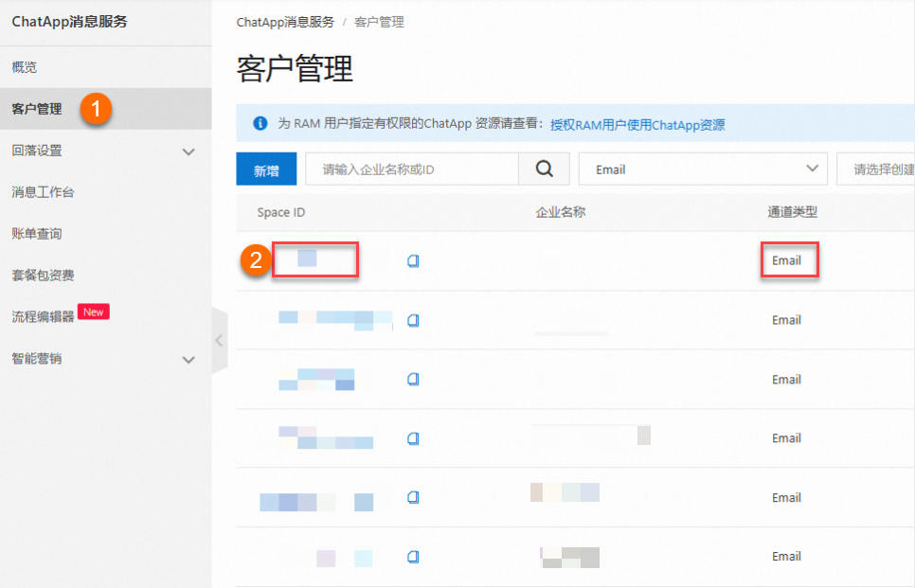The height and width of the screenshot is (588, 915).
Task: Click the Email cell in the fifth row
Action: pos(786,498)
